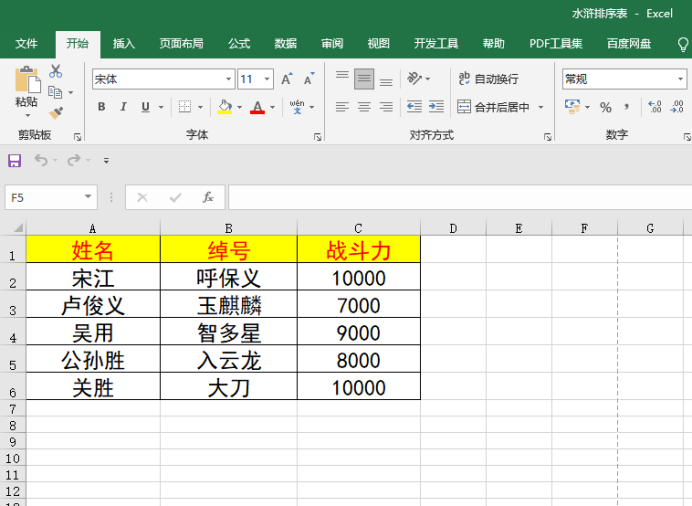Switch to the 公式 Formulas tab

point(239,44)
